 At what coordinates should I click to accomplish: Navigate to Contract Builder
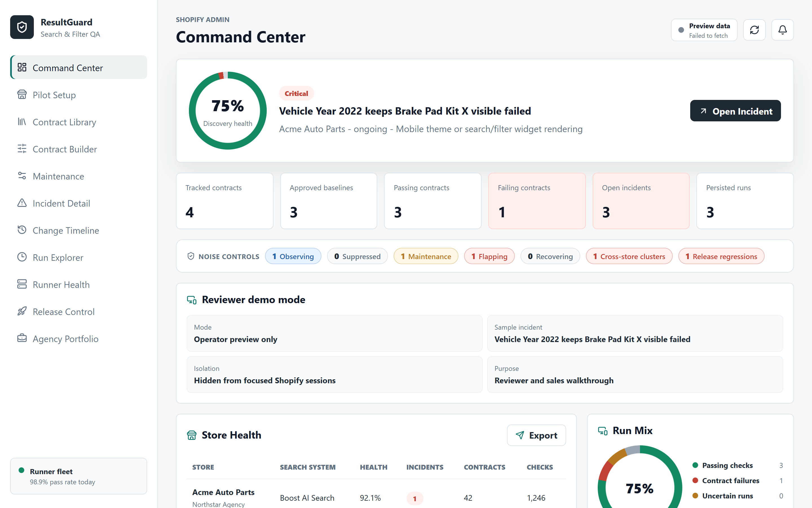pyautogui.click(x=79, y=149)
